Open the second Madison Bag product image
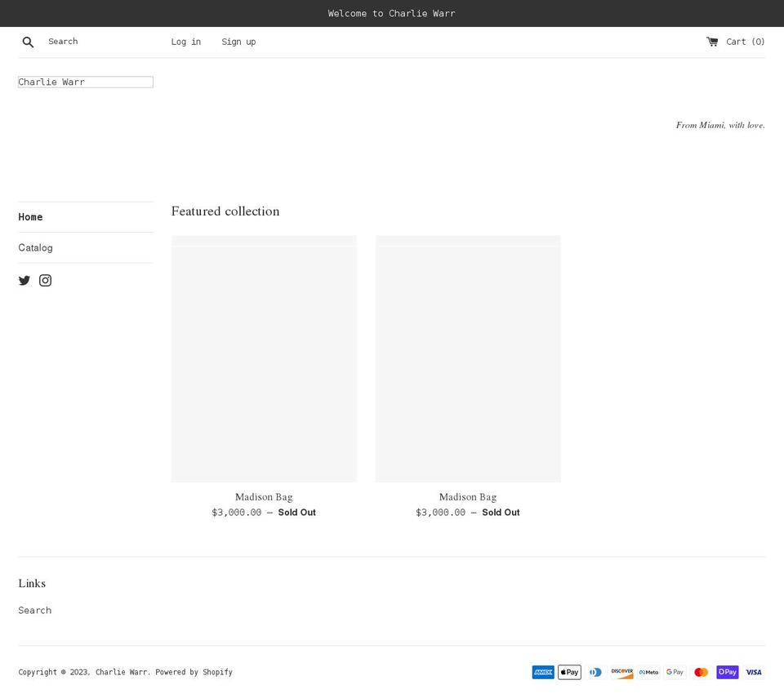784x698 pixels. click(x=468, y=359)
